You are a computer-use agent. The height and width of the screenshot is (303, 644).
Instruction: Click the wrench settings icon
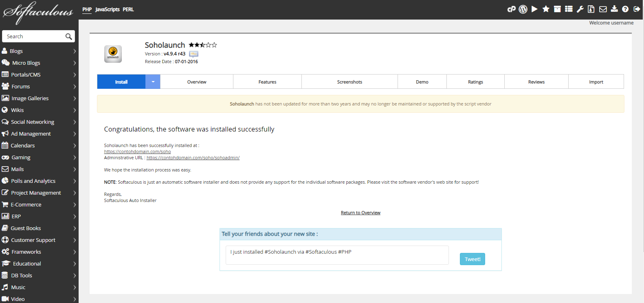580,9
